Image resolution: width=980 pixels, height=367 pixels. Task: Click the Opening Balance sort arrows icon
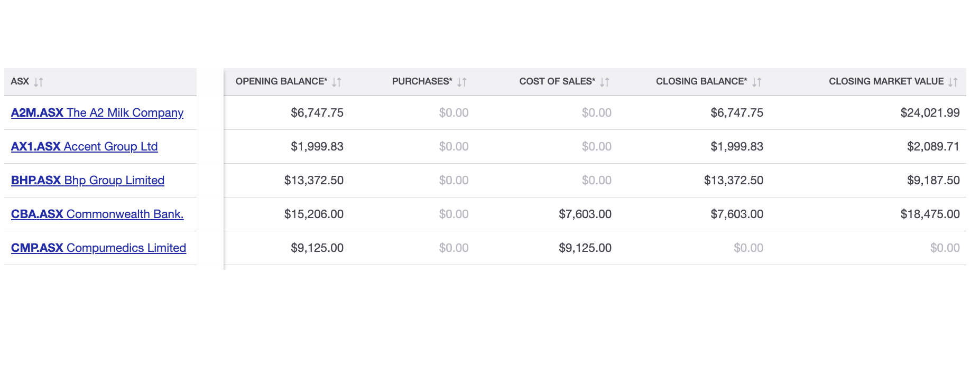pos(337,82)
